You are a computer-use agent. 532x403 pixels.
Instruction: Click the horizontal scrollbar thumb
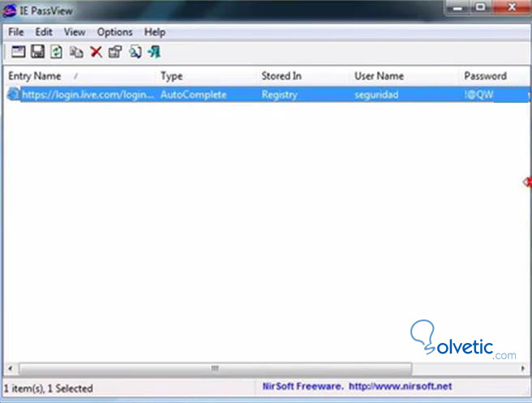[x=216, y=368]
